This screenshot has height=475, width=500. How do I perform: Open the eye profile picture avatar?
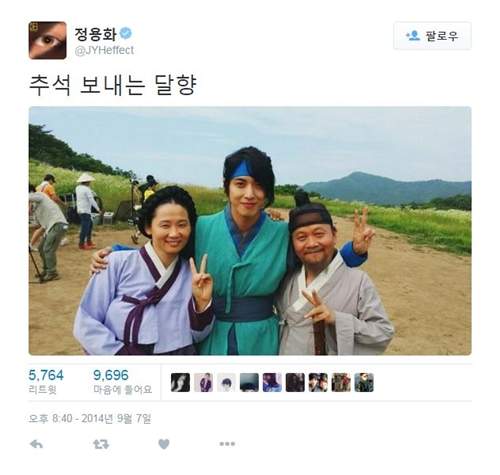click(47, 40)
